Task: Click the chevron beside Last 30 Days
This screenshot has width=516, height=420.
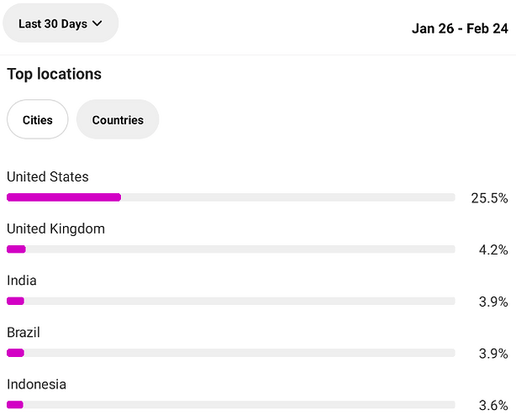Action: point(97,24)
